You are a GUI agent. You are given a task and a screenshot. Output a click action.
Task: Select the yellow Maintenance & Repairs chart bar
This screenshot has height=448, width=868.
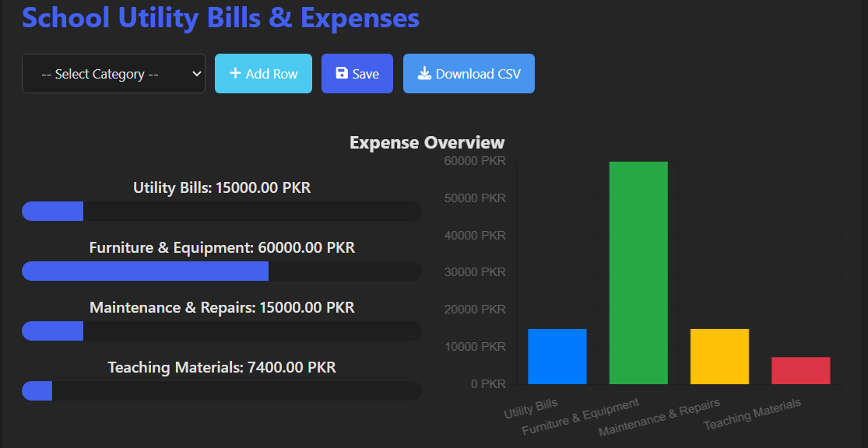pyautogui.click(x=719, y=356)
